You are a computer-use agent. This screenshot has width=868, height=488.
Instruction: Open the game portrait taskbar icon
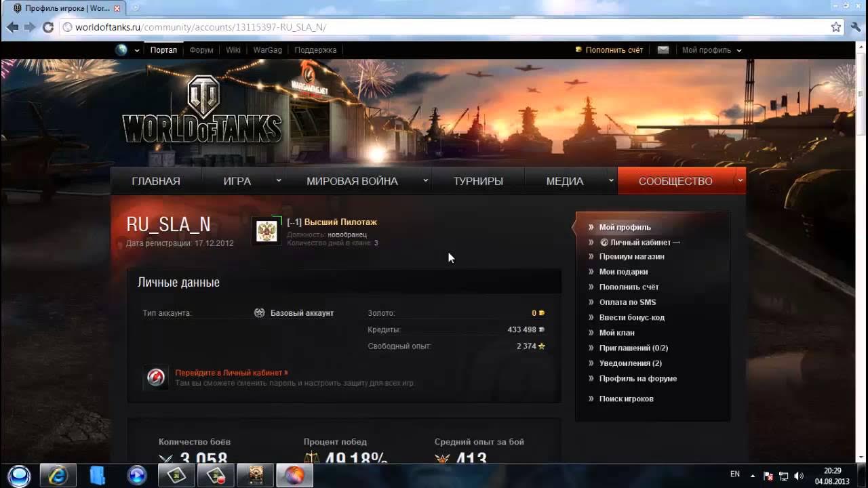click(255, 475)
